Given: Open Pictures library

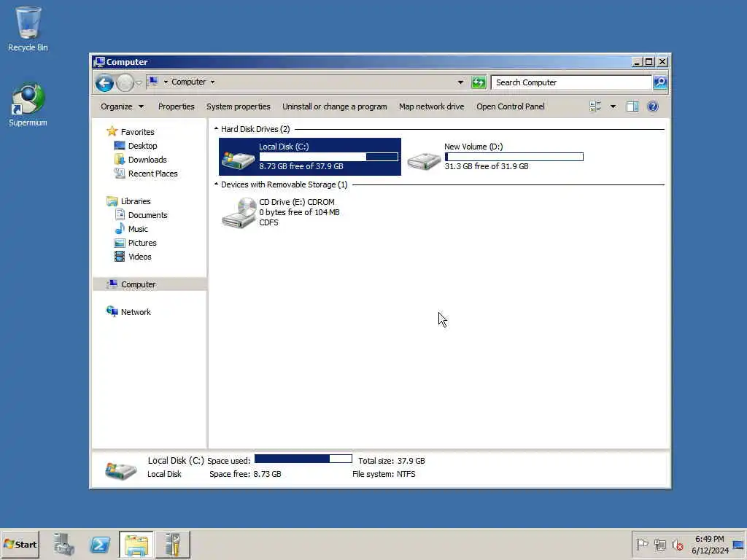Looking at the screenshot, I should click(x=142, y=242).
